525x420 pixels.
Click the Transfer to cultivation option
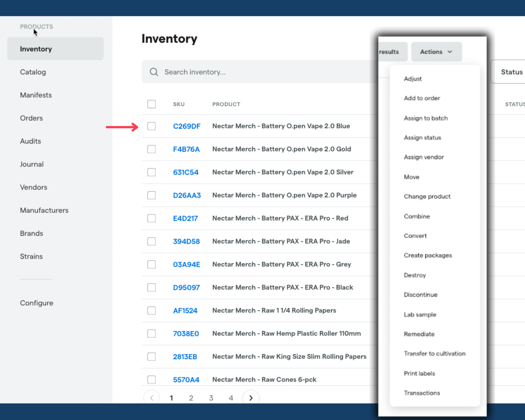tap(434, 354)
